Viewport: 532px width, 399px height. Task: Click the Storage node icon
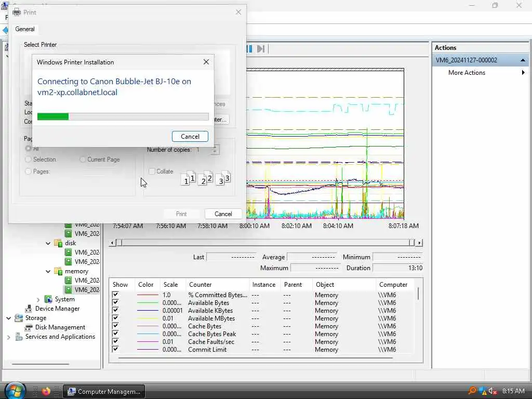tap(19, 318)
